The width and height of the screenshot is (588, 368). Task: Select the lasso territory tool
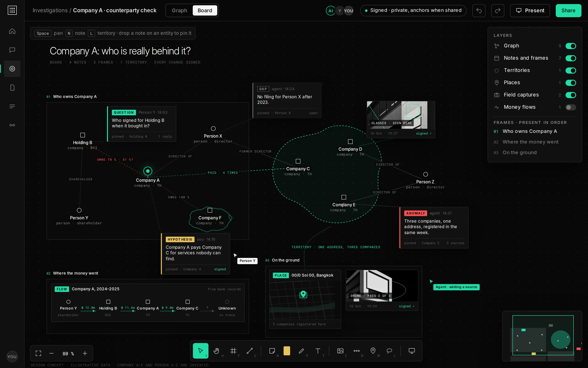pos(389,351)
